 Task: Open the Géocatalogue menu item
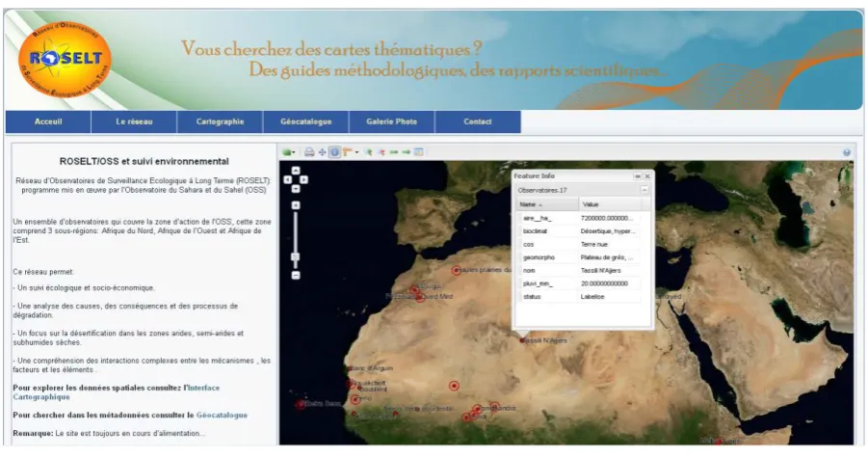306,121
